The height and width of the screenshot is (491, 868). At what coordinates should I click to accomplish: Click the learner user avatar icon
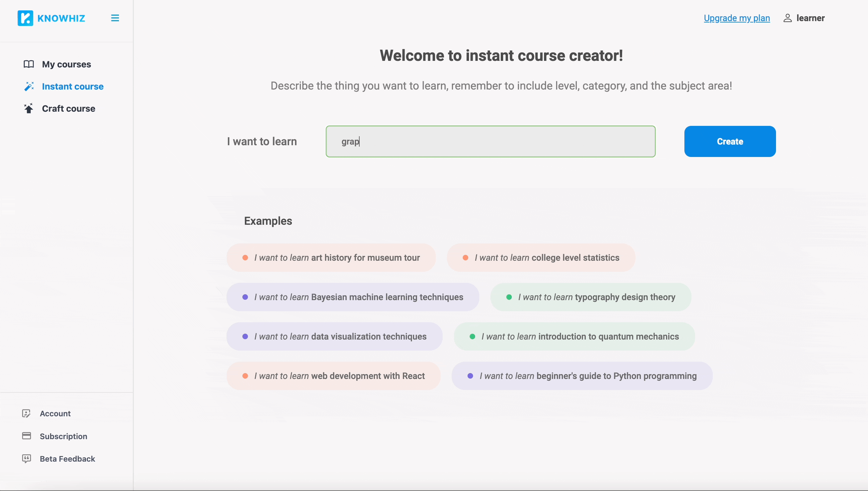pos(787,18)
